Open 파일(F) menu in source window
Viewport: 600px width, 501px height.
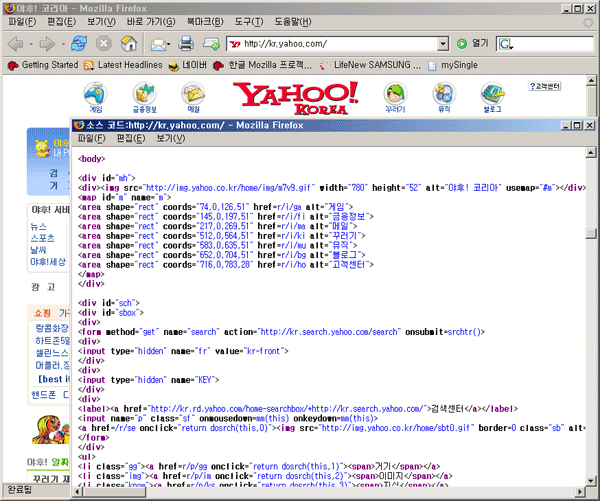[91, 138]
